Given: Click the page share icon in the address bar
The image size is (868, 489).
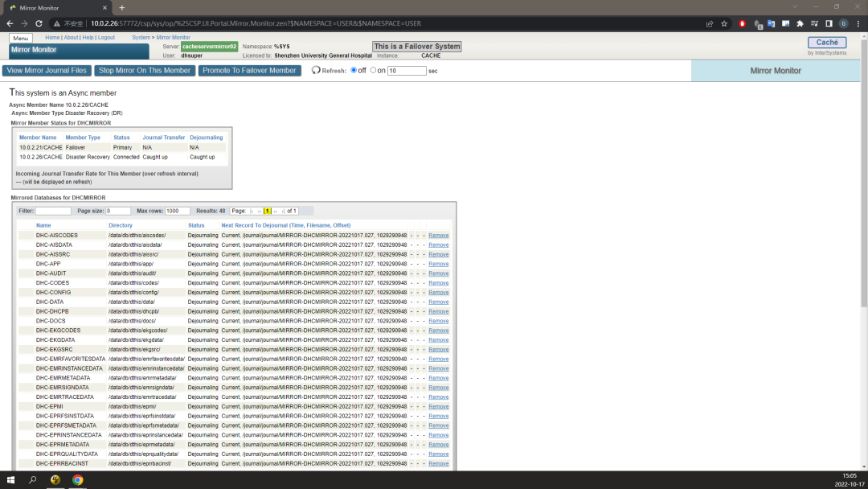Looking at the screenshot, I should 710,23.
